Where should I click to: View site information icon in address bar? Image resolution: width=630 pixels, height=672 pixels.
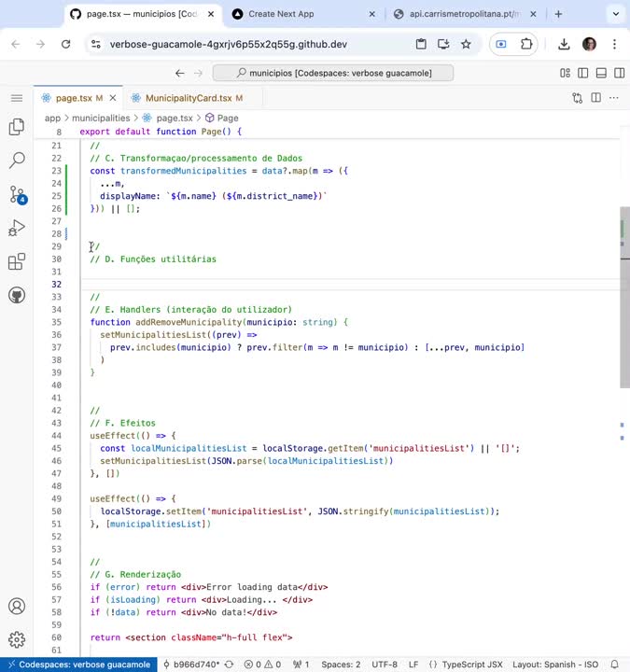coord(96,44)
